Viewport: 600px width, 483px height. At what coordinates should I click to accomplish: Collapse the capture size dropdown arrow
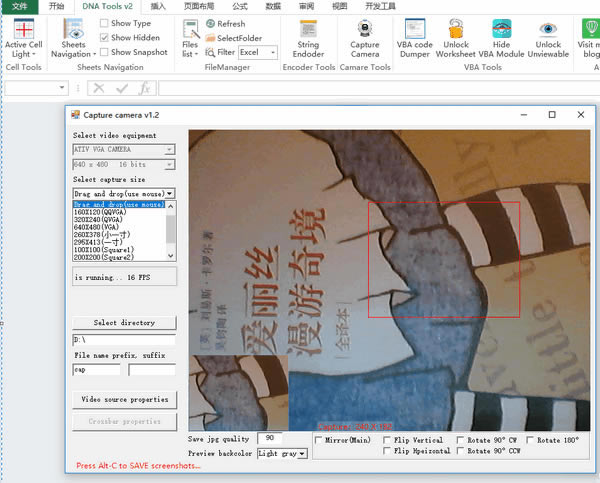170,194
